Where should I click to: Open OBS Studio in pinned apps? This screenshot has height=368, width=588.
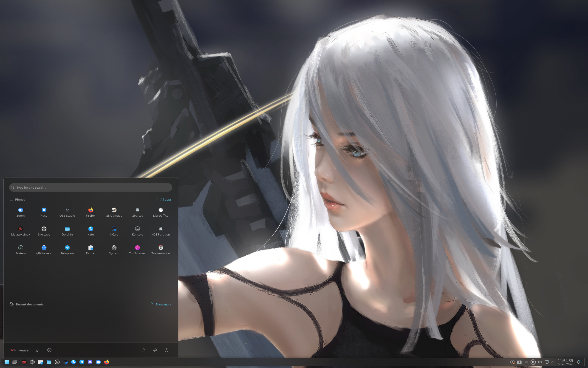click(67, 212)
